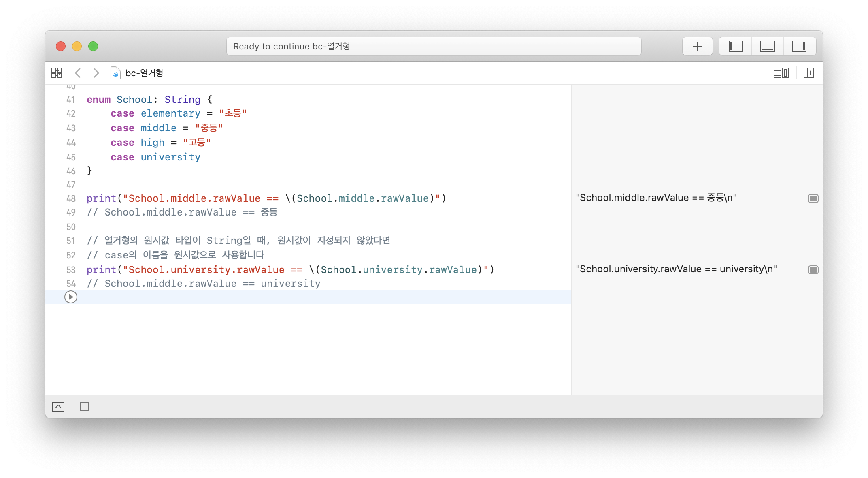Image resolution: width=868 pixels, height=478 pixels.
Task: Toggle the bottom debug area panel
Action: [767, 46]
